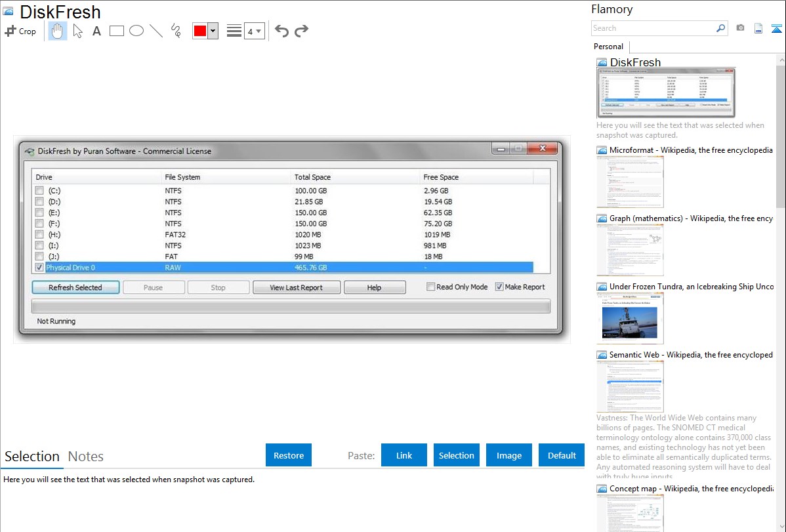Click the Microformat snapshot title
Image resolution: width=786 pixels, height=532 pixels.
tap(691, 150)
